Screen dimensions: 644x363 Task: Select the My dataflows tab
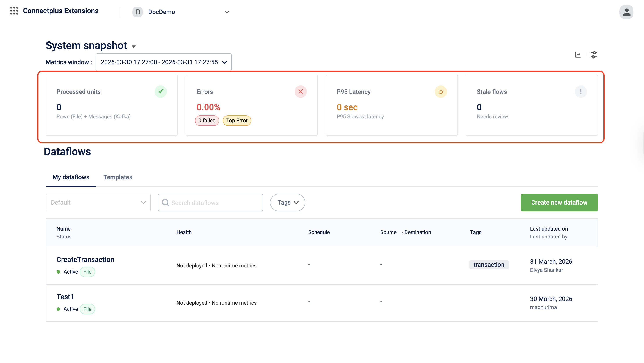(71, 177)
